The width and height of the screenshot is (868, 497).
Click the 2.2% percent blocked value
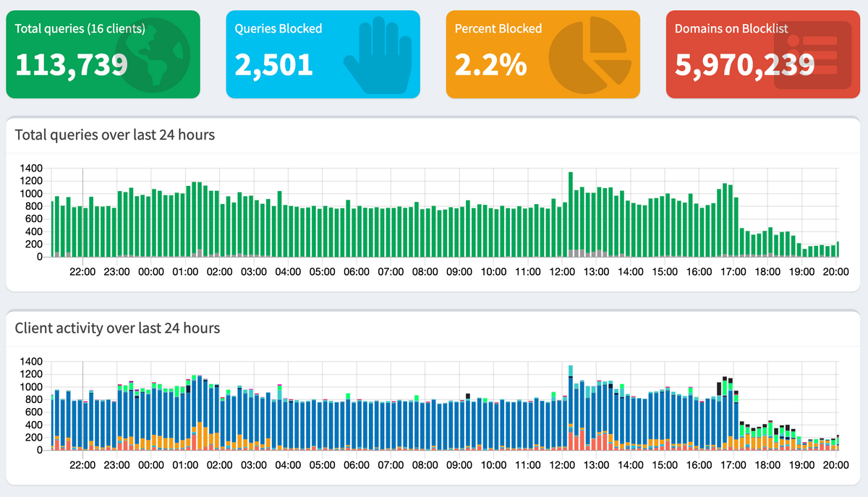coord(490,64)
